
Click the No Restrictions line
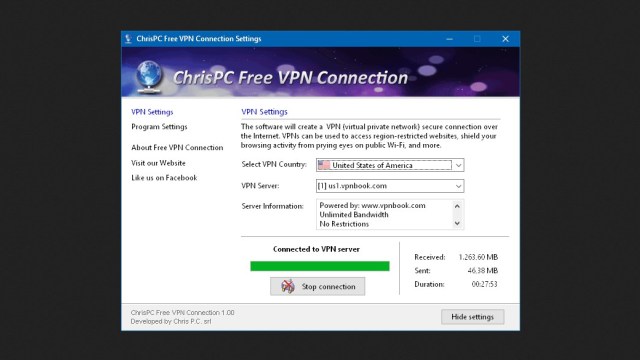344,224
